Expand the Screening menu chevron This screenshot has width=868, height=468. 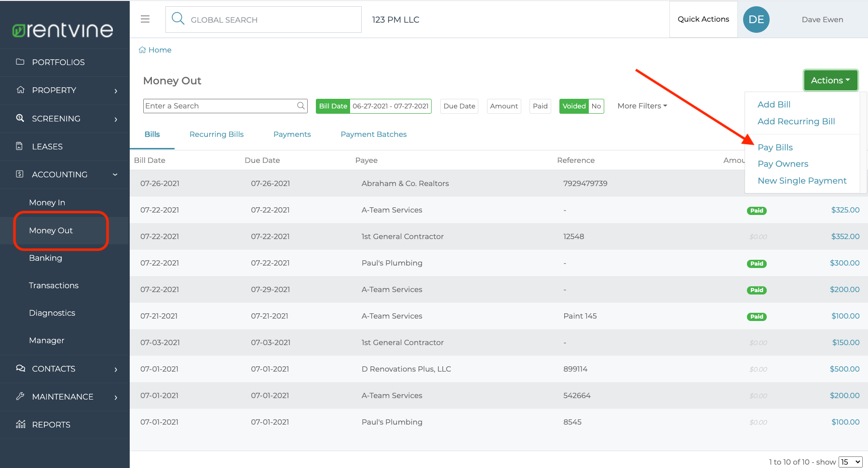(x=116, y=119)
